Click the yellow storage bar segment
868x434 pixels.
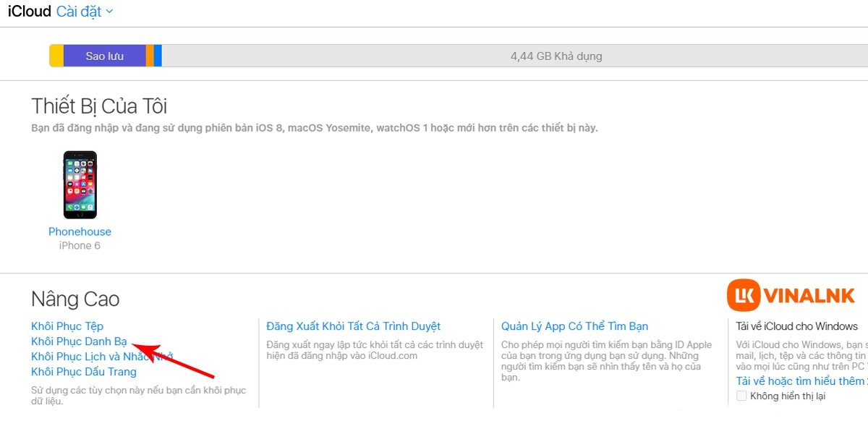(56, 56)
